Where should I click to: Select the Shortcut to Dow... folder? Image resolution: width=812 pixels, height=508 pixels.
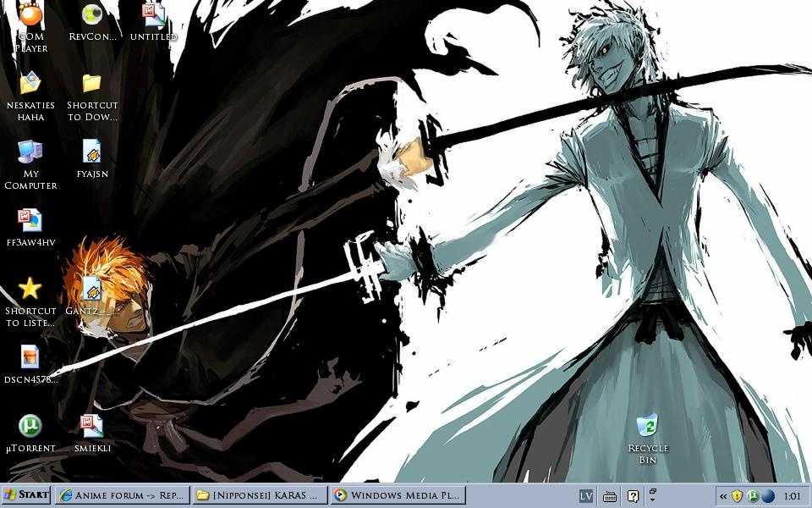92,83
